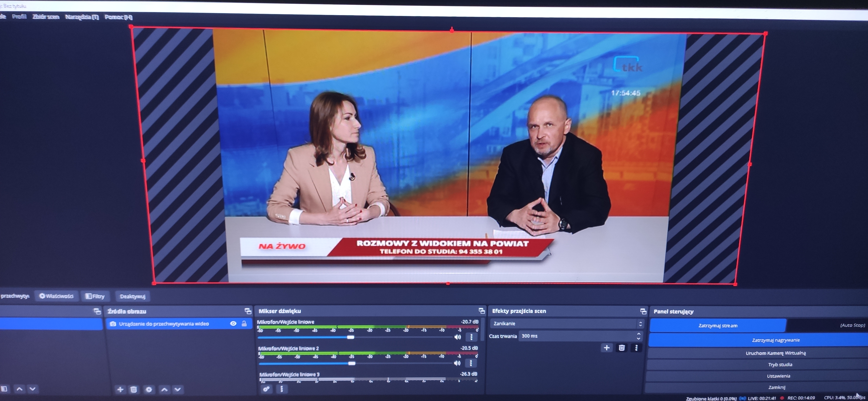Mute the first Mikrofon/Wejście liniowe channel

pos(458,337)
